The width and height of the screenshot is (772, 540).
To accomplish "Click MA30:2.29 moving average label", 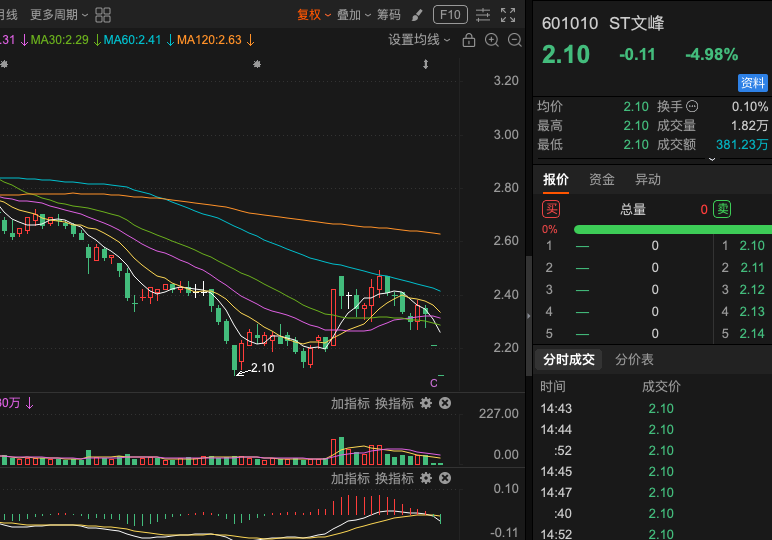I will 60,40.
